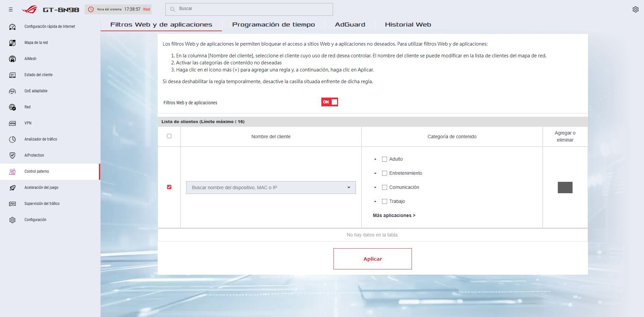Click the gray add rule button
Viewport: 644px width, 317px height.
tap(565, 188)
